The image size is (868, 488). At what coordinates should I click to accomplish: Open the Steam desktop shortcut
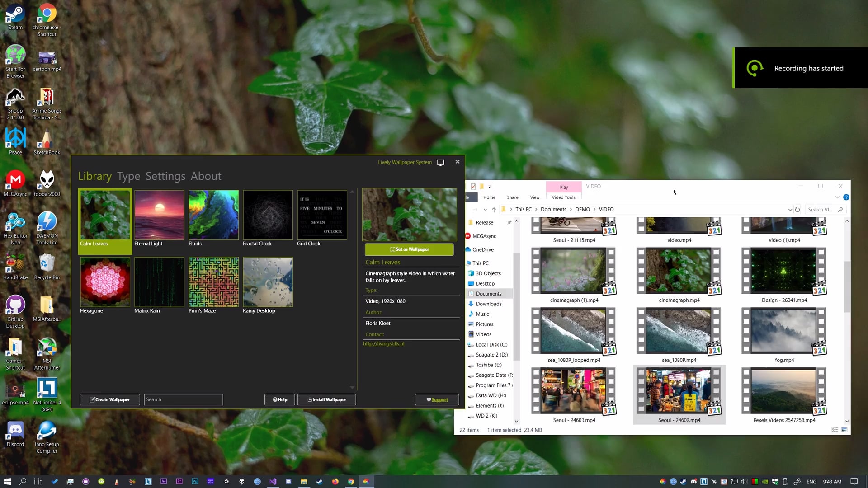click(x=15, y=17)
